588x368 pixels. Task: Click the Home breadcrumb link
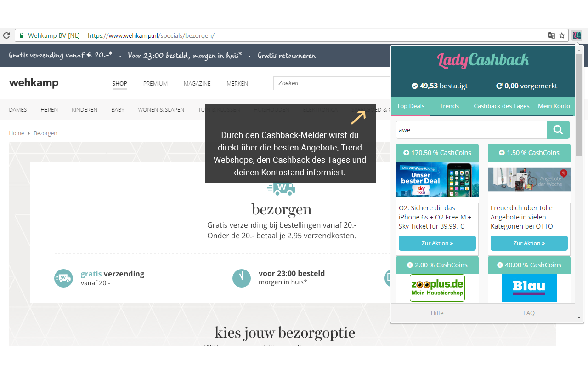pyautogui.click(x=17, y=133)
